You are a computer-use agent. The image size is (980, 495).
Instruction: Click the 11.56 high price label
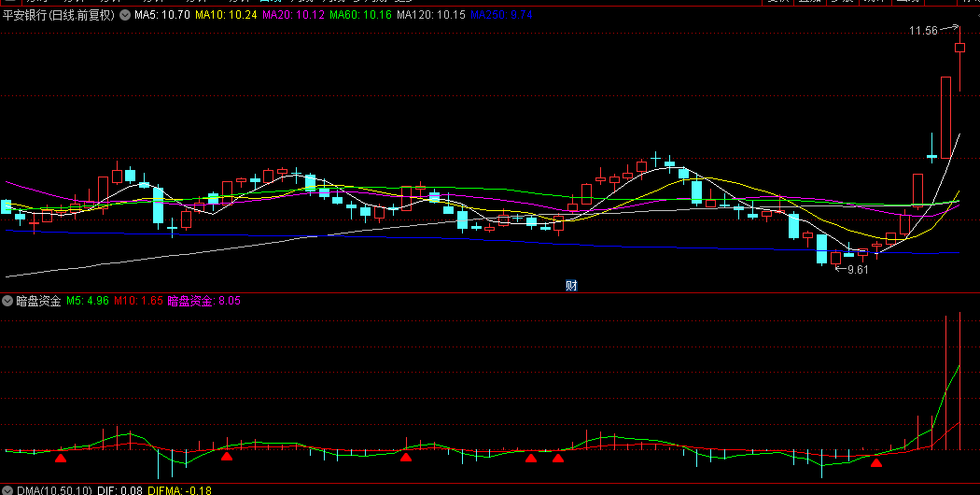[x=923, y=30]
